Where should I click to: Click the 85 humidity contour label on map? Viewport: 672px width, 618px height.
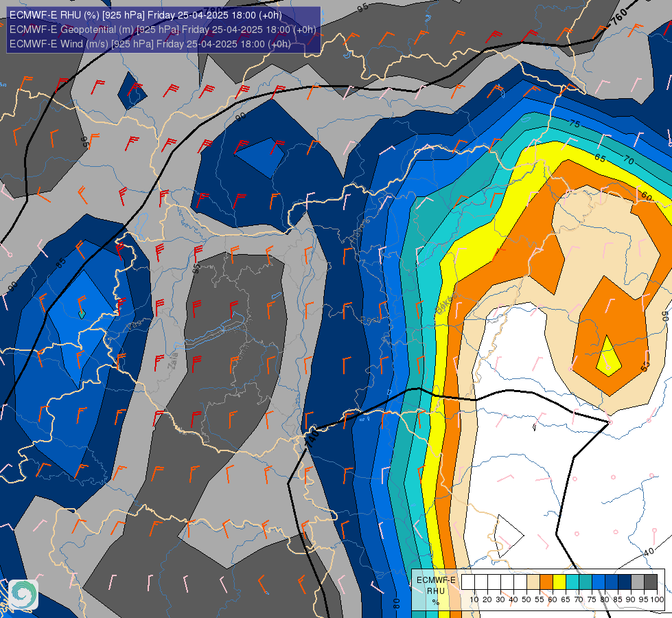pyautogui.click(x=61, y=263)
